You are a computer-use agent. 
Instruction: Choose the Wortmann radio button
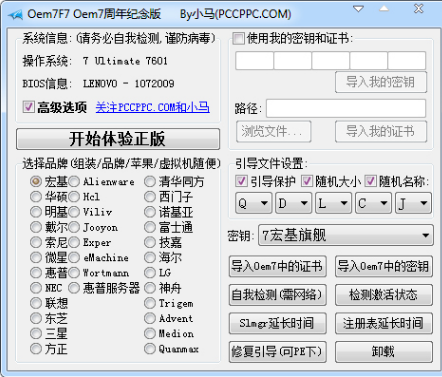[74, 273]
